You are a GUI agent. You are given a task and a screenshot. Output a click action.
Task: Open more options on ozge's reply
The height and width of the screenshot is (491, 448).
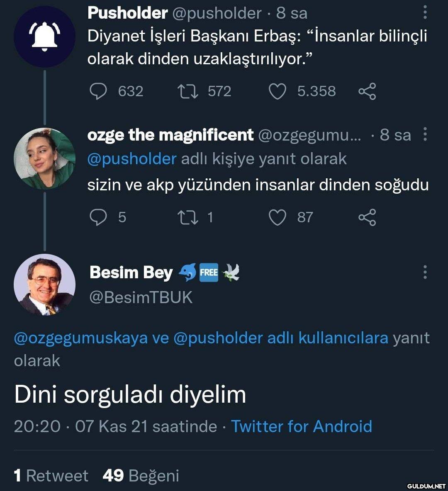click(425, 135)
